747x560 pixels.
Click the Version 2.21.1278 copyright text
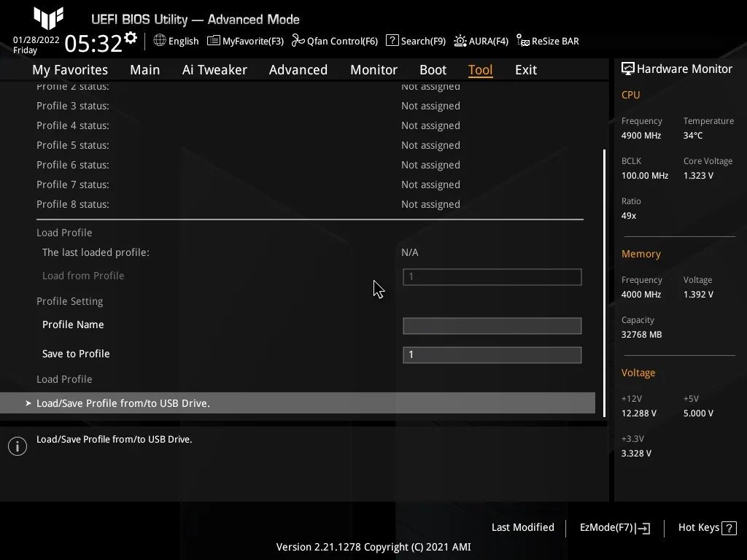click(373, 547)
